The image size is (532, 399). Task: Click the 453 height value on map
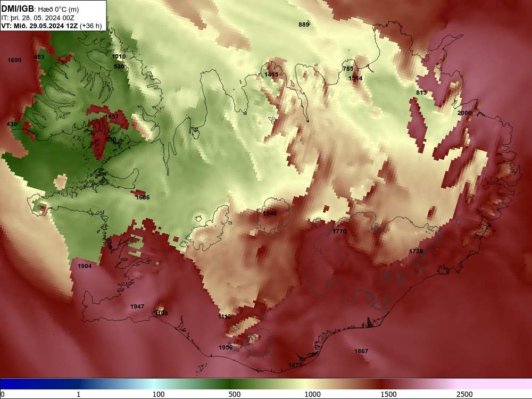tap(39, 57)
